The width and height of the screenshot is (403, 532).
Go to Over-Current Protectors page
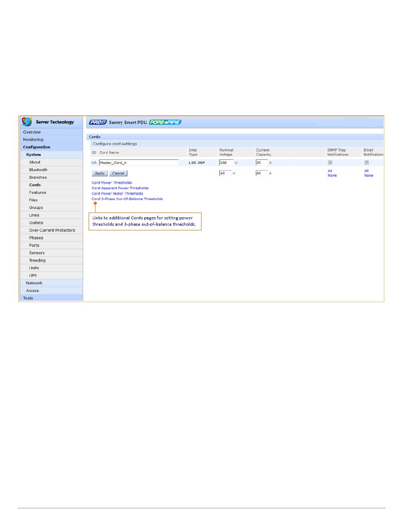coord(51,230)
